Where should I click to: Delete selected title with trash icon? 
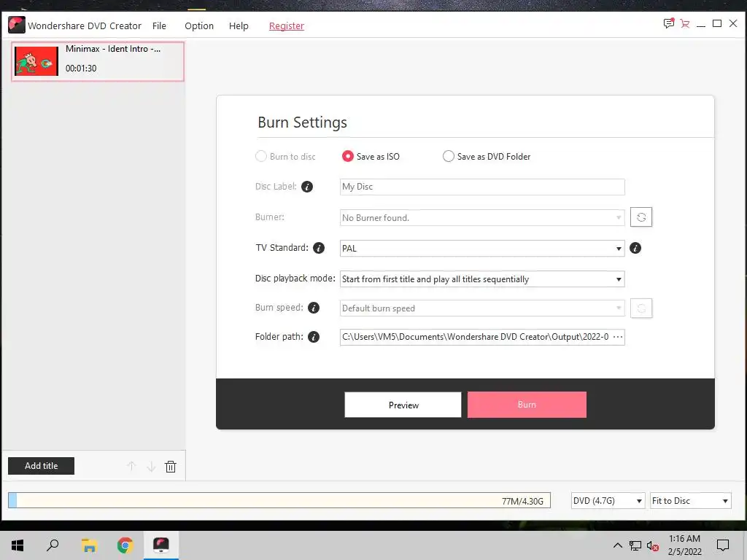point(171,466)
